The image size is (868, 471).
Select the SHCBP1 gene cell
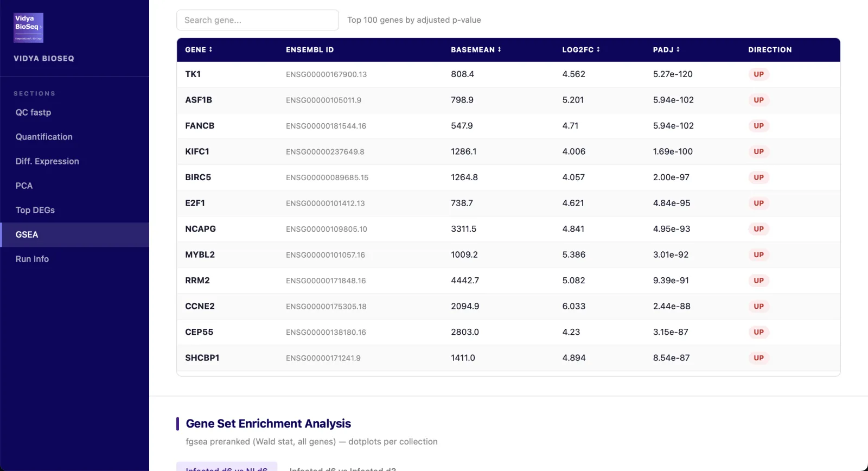(202, 358)
